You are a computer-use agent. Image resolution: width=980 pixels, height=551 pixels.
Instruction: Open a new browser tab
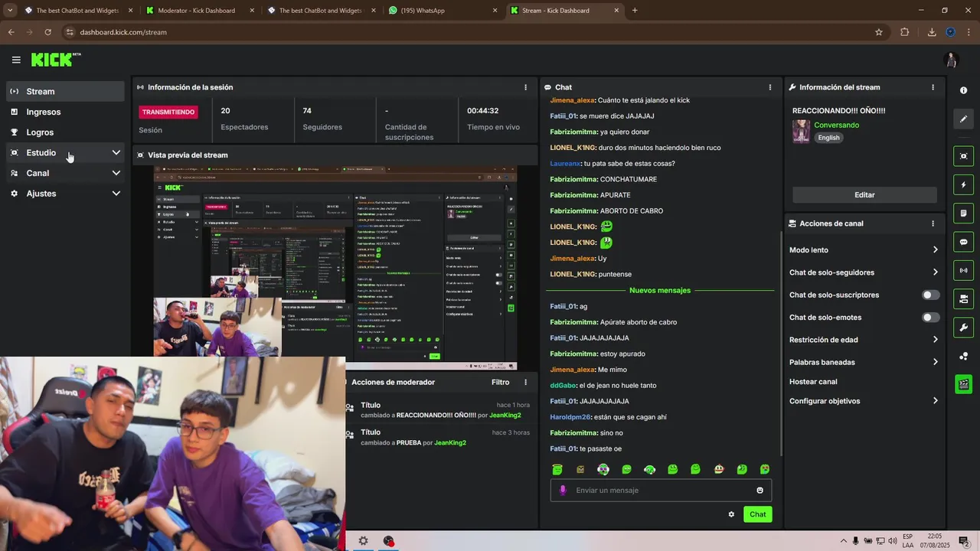pyautogui.click(x=635, y=11)
